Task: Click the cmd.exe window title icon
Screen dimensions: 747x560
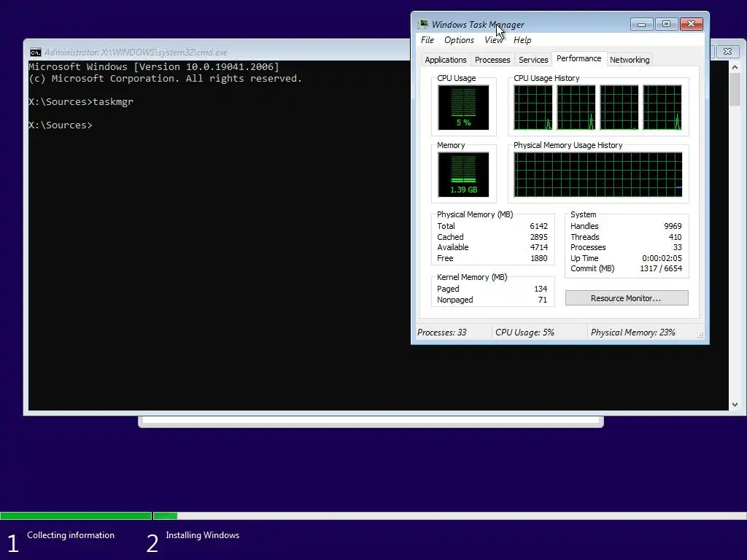Action: 36,52
